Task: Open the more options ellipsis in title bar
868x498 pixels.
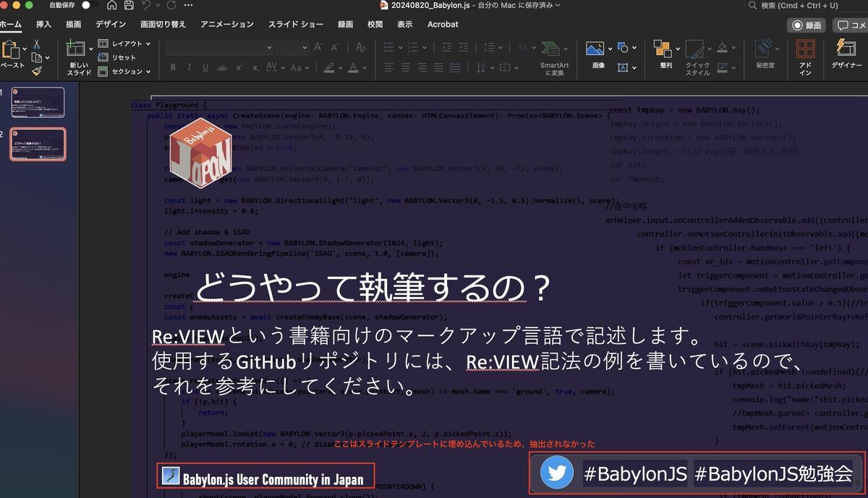Action: coord(190,5)
